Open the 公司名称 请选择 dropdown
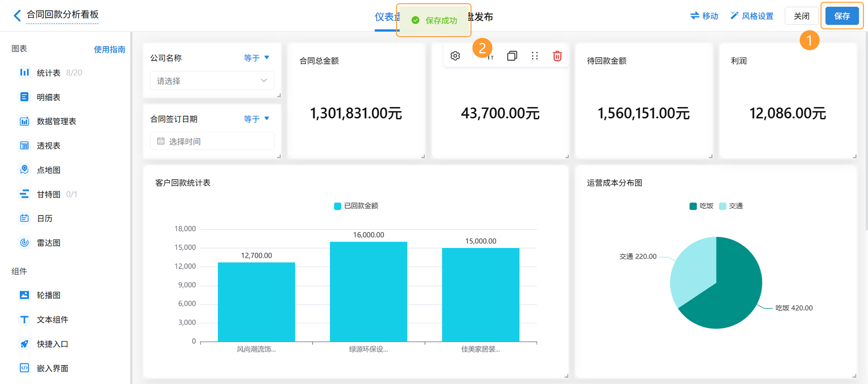This screenshot has height=384, width=868. [x=212, y=81]
